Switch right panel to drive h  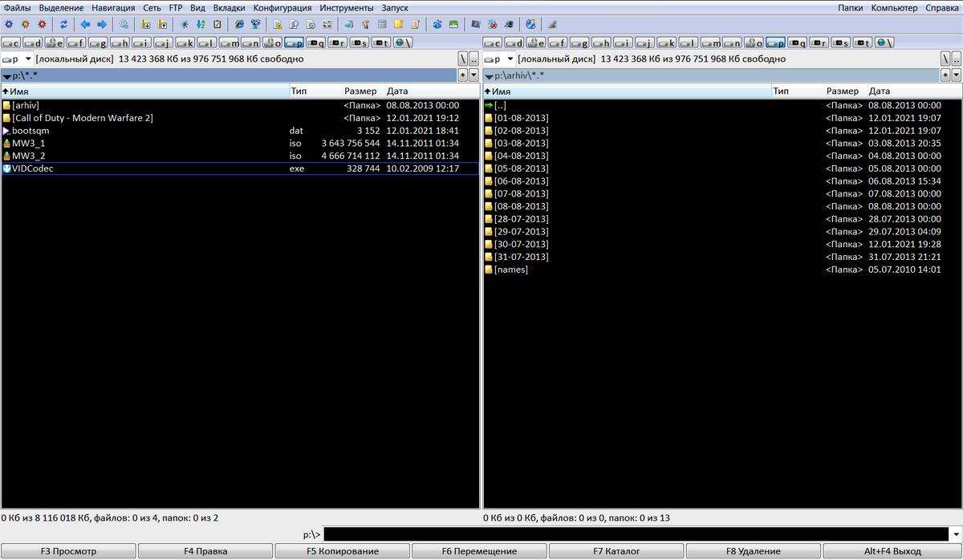point(602,43)
